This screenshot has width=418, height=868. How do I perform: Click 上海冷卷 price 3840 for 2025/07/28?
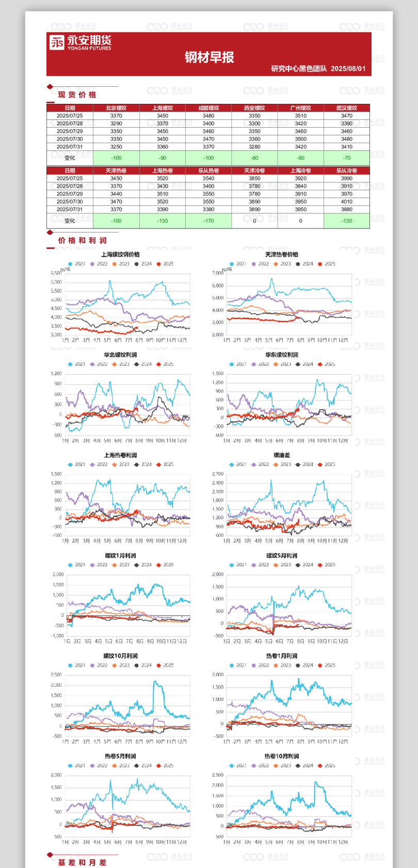pyautogui.click(x=301, y=186)
